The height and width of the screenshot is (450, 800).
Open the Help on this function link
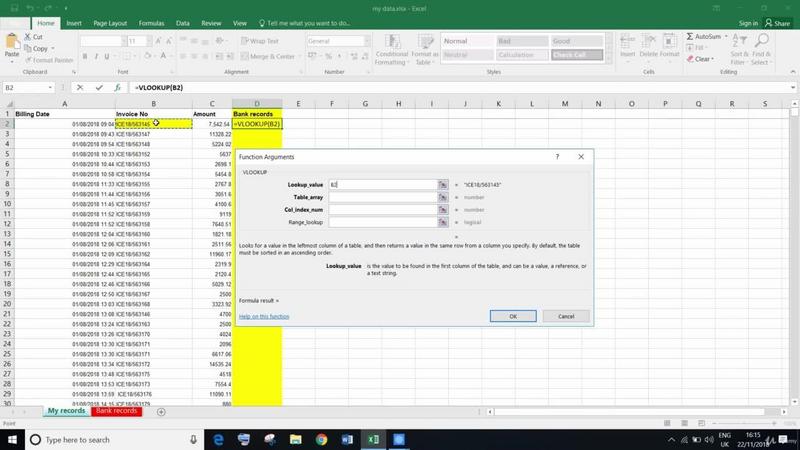[x=264, y=316]
